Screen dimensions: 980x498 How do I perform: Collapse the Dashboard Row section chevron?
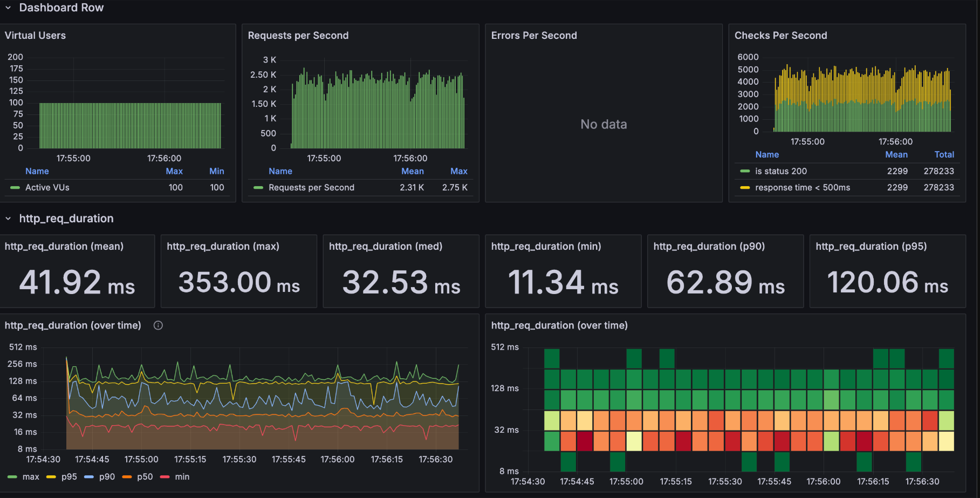[x=8, y=8]
